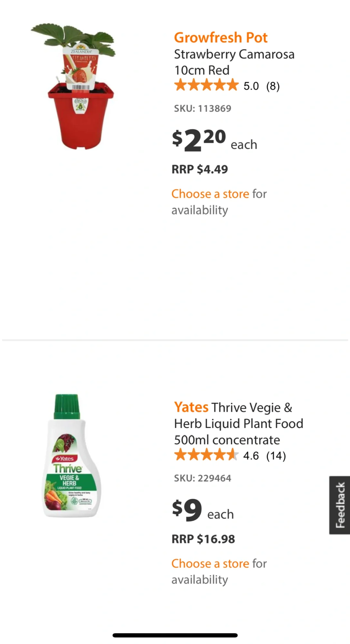This screenshot has width=350, height=644.
Task: Tap the Yates brand name
Action: [191, 407]
